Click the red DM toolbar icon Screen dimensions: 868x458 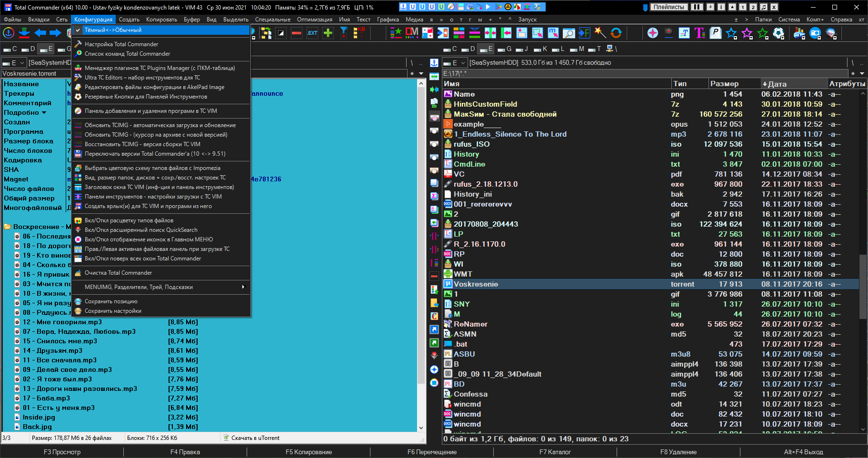click(412, 33)
